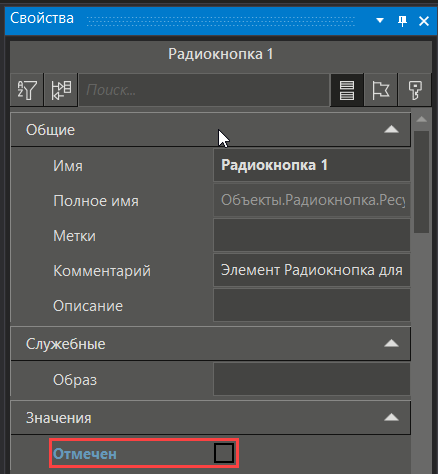This screenshot has width=438, height=474.
Task: Edit the Имя field value
Action: coord(312,165)
